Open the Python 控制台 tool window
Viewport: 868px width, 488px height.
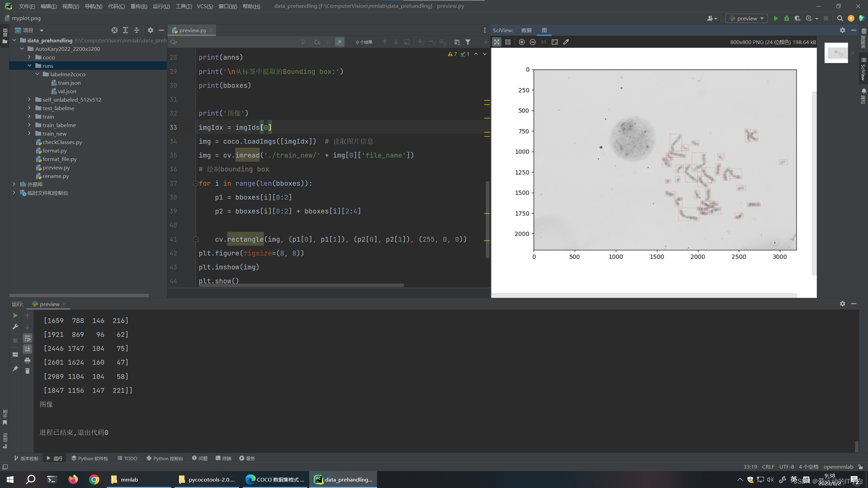click(x=165, y=458)
